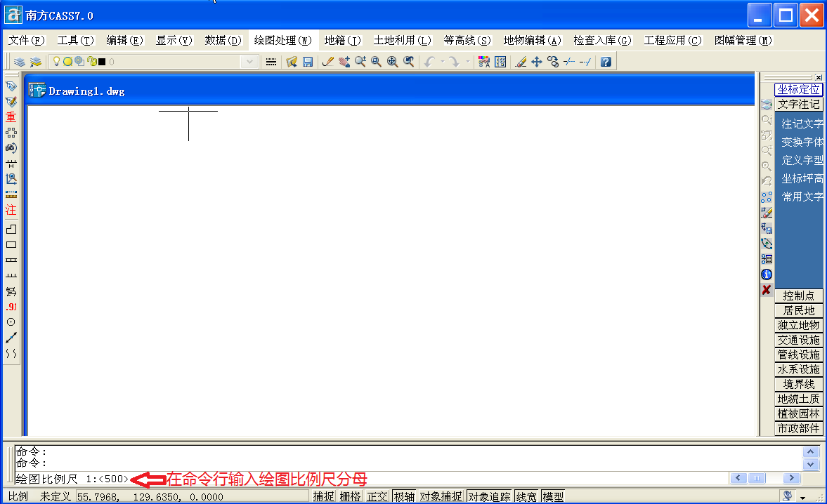Click the red X delete icon in right panel
The image size is (827, 504).
pos(767,290)
